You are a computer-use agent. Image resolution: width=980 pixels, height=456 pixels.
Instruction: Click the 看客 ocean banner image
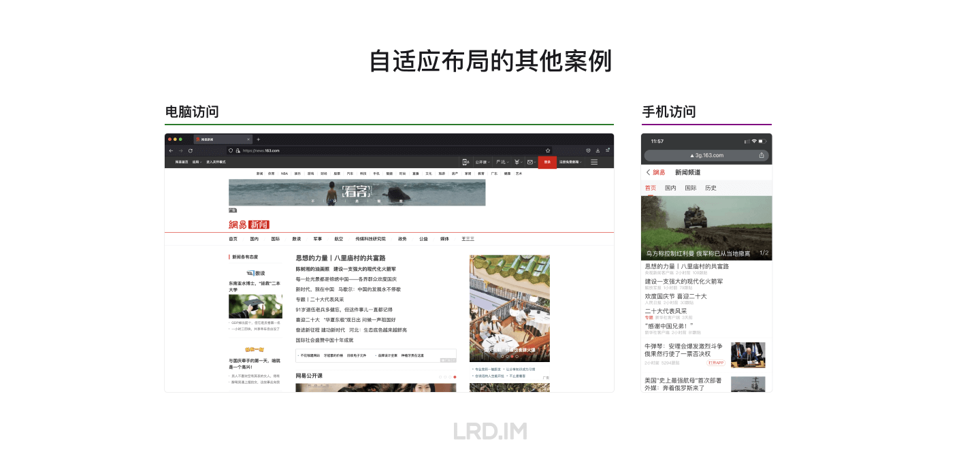(357, 193)
